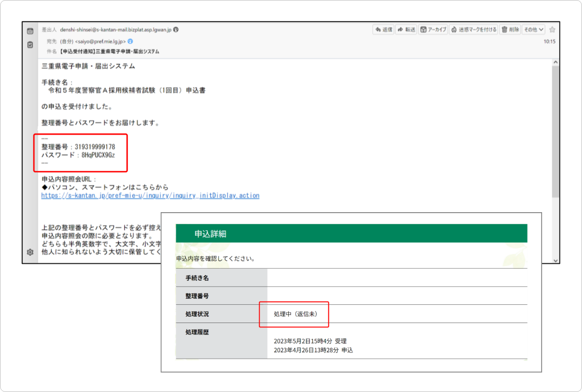Image resolution: width=582 pixels, height=392 pixels.
Task: Delete the email using 削除 button
Action: tap(510, 30)
